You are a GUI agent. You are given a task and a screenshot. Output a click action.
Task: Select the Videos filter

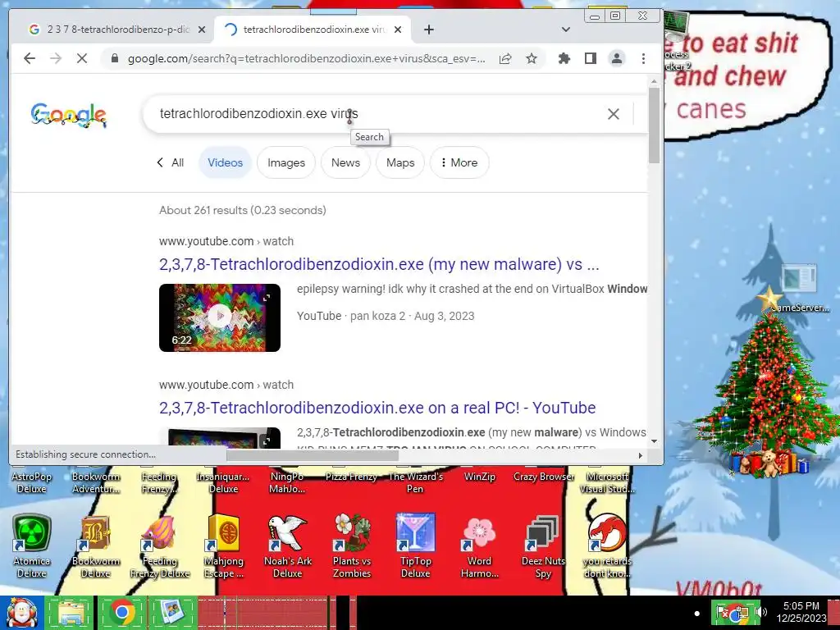point(225,162)
